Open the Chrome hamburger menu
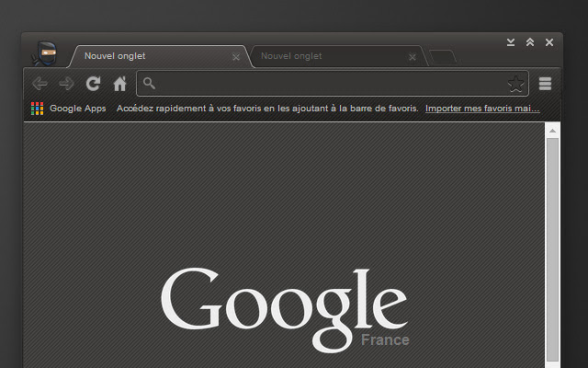 pyautogui.click(x=545, y=84)
